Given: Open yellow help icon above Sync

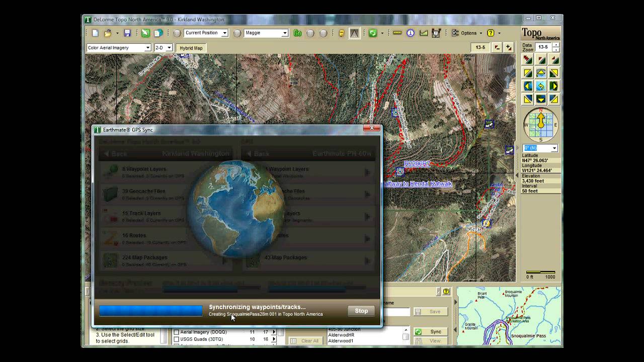Looking at the screenshot, I should (446, 292).
